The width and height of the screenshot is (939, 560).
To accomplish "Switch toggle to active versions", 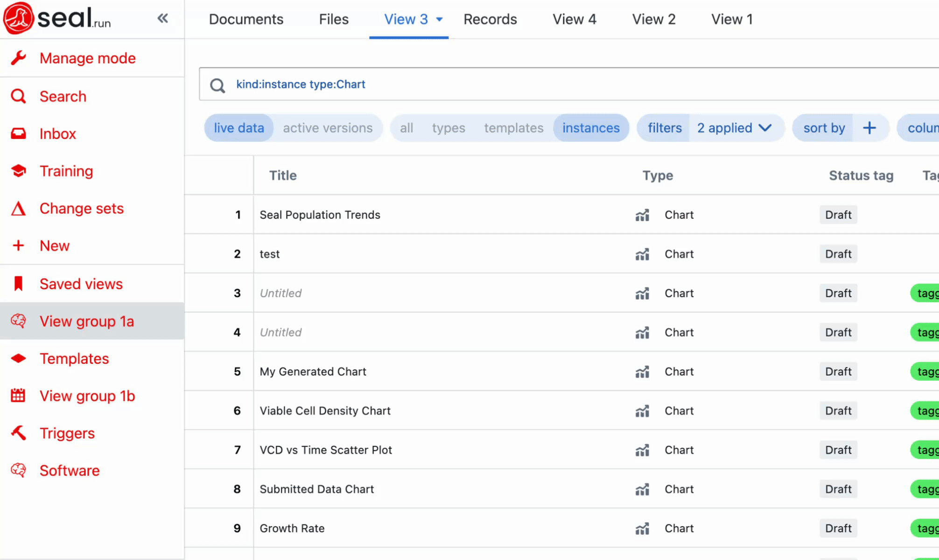I will click(328, 128).
